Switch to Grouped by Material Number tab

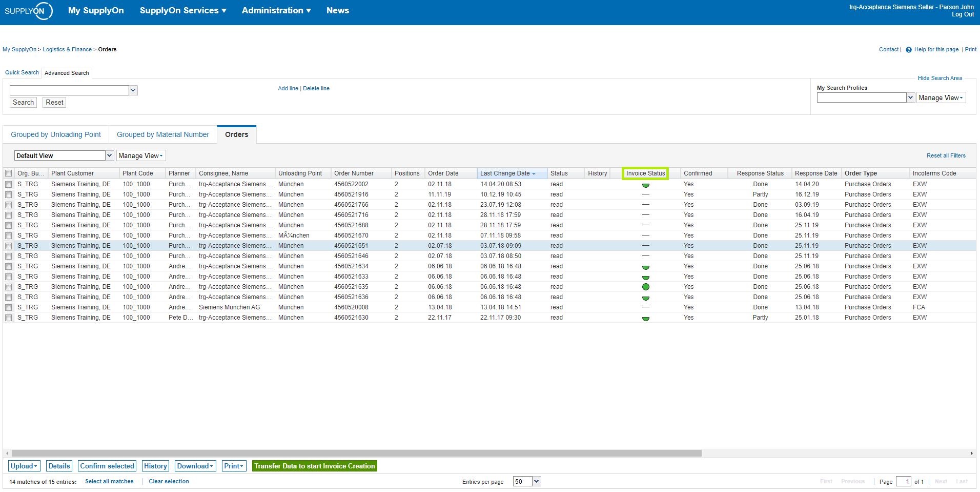tap(163, 134)
